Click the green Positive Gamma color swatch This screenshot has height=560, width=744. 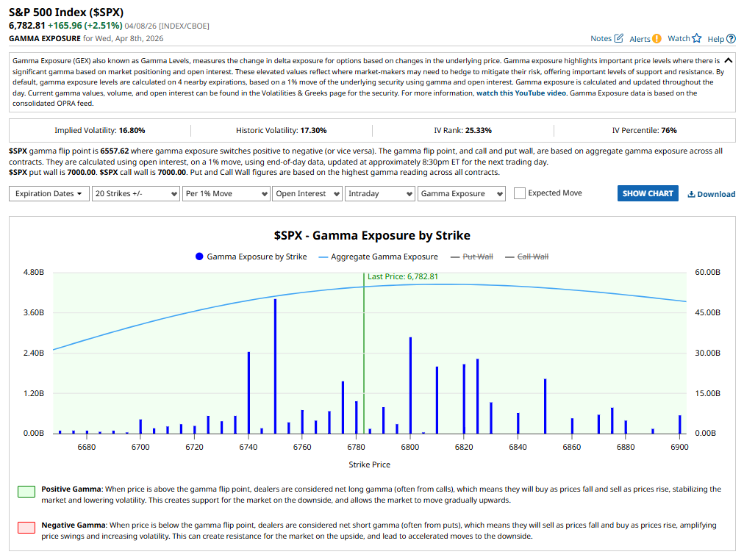coord(26,491)
